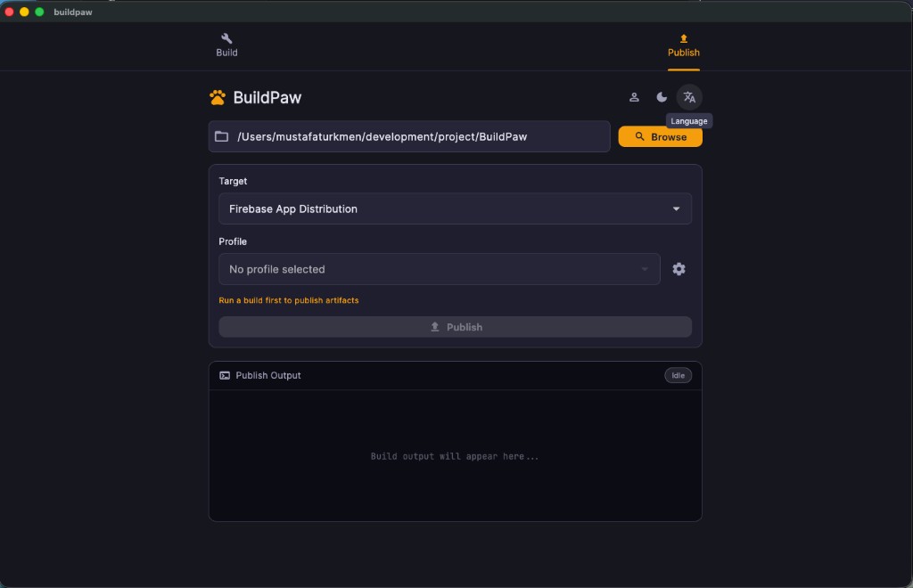Click the folder icon in path field
913x588 pixels.
[222, 136]
